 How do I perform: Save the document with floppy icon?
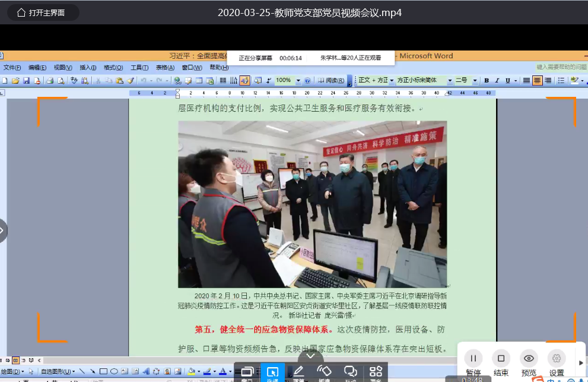coord(26,80)
